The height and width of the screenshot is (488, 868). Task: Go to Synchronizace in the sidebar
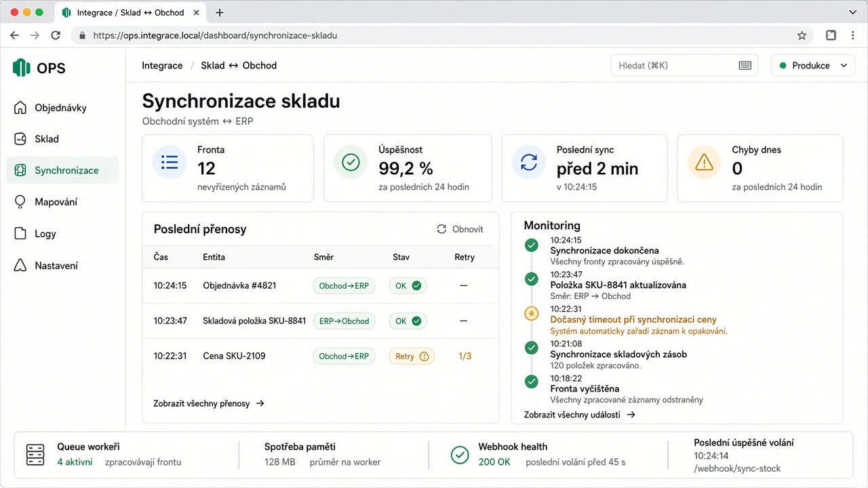tap(62, 170)
